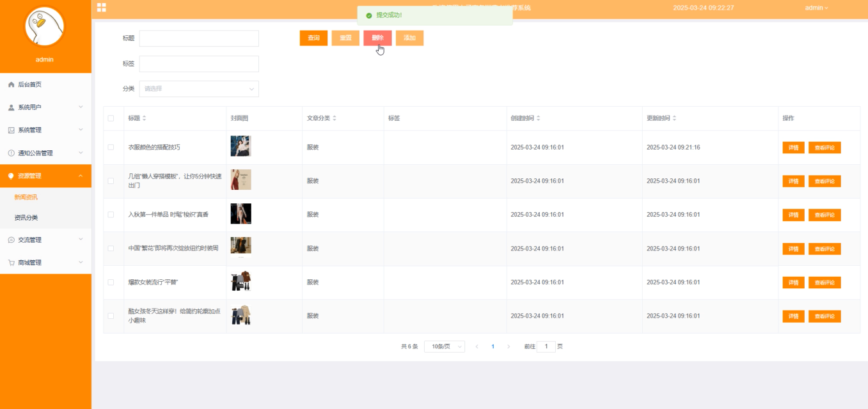Check the row 几组"懒人穿搭模板"
This screenshot has width=868, height=409.
tap(111, 181)
